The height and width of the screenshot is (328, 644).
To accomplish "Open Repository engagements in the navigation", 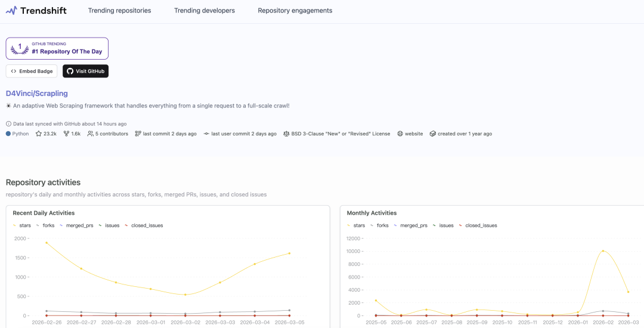I will pos(295,11).
